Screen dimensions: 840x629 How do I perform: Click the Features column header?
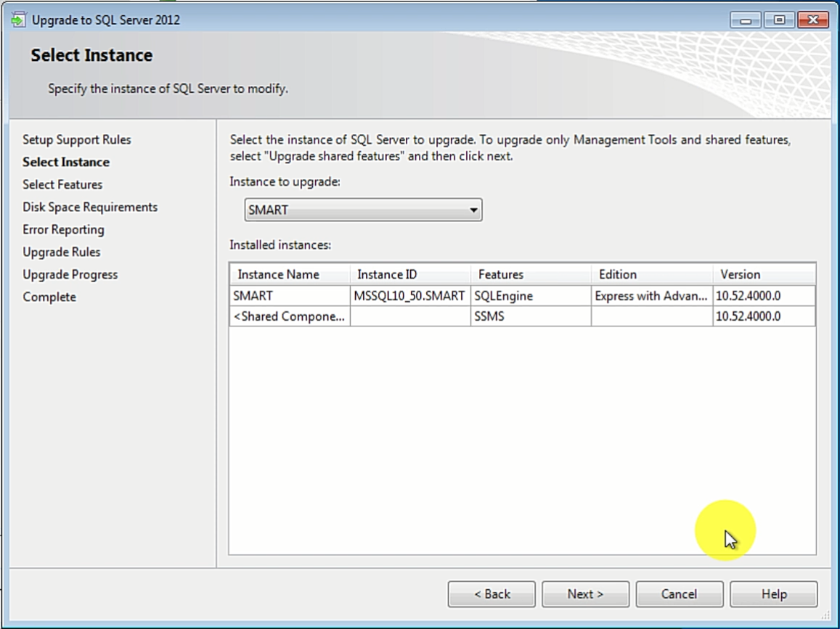point(531,275)
